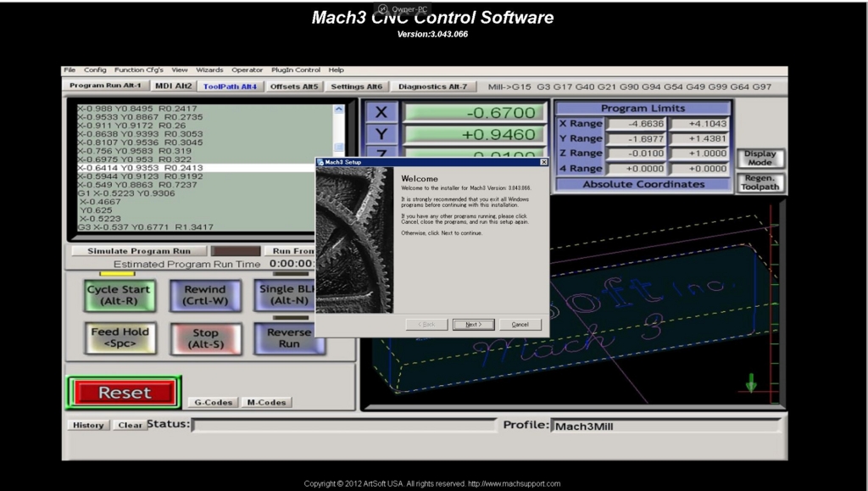868x491 pixels.
Task: Select G-code line X-0.988 Y0.8495 R0.2417
Action: click(x=136, y=109)
